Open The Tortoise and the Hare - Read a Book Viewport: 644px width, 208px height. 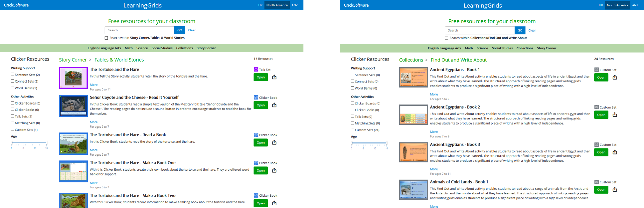coord(260,143)
